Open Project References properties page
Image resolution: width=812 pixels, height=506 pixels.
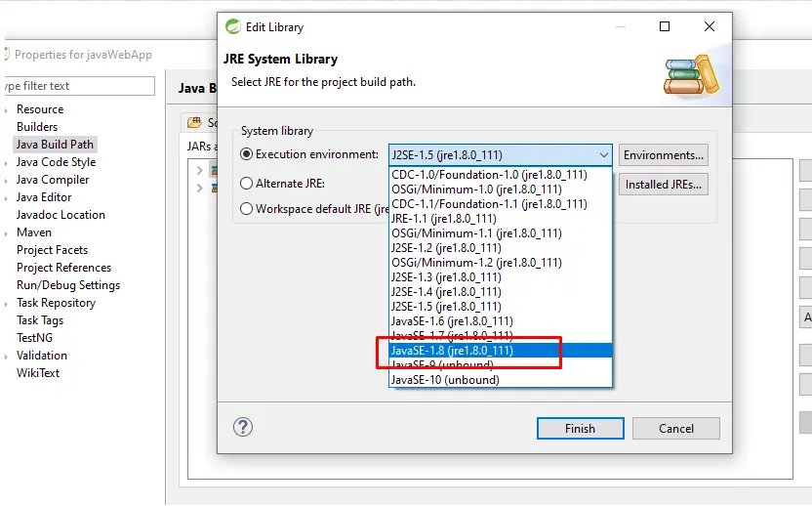[63, 268]
